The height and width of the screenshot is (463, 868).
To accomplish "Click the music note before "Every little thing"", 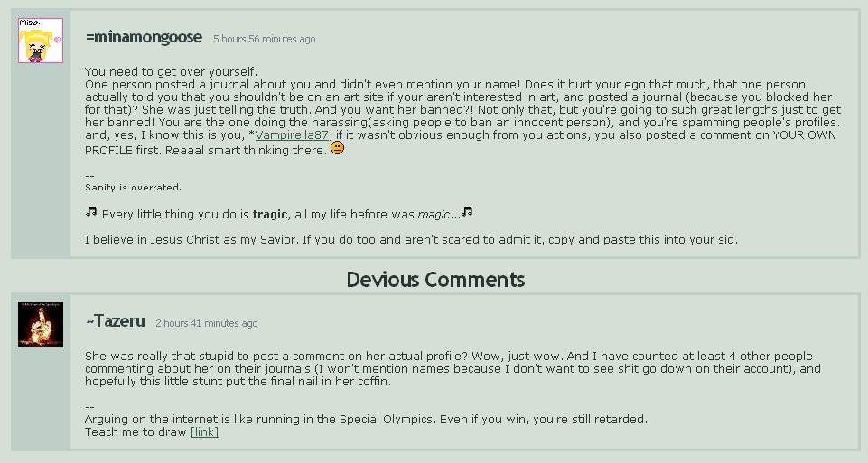I will click(91, 212).
